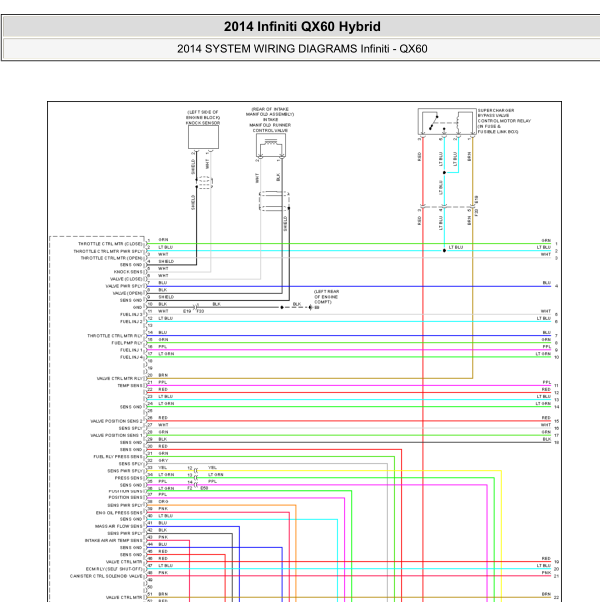Click the '2014 Infiniti QX60 Hybrid' title
Image resolution: width=600 pixels, height=602 pixels.
pyautogui.click(x=302, y=26)
